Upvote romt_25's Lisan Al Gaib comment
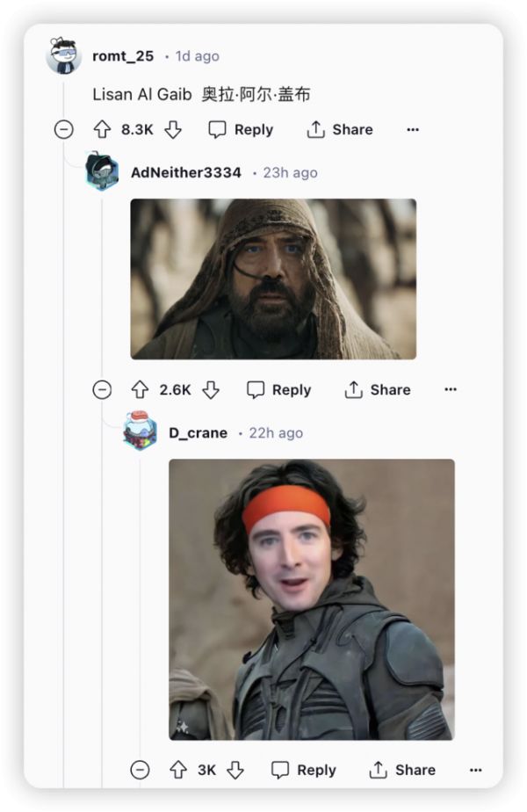This screenshot has width=527, height=812. tap(102, 129)
